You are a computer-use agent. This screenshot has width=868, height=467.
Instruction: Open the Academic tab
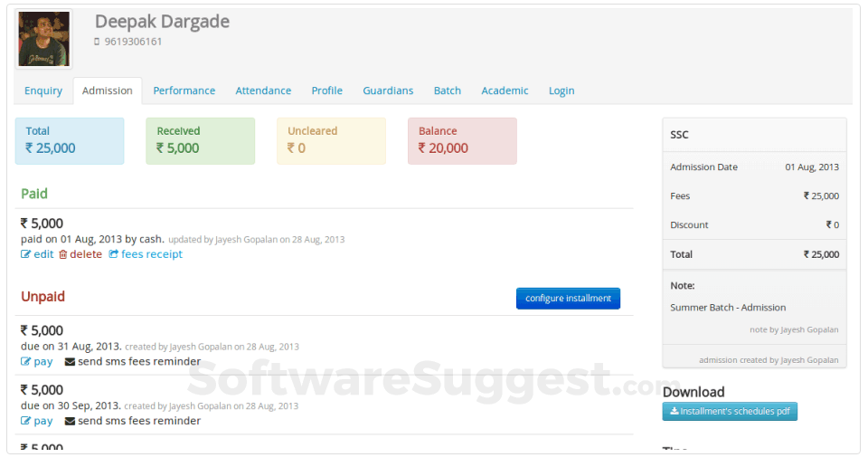[505, 91]
